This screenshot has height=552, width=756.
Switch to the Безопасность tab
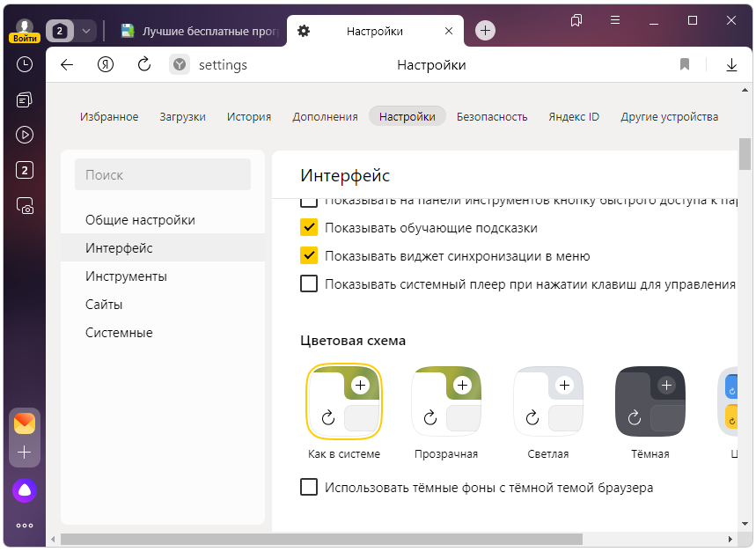point(492,116)
